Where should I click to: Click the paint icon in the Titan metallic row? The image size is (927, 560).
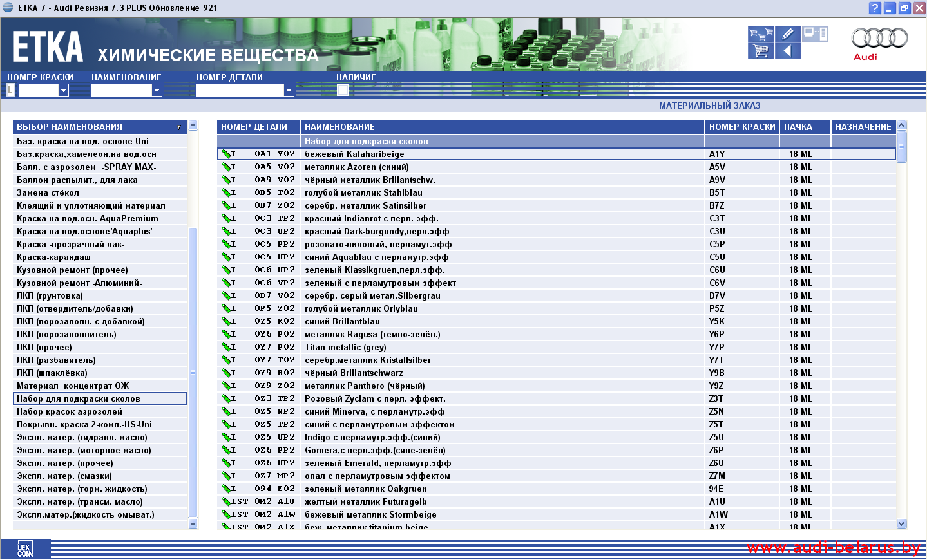(x=225, y=347)
